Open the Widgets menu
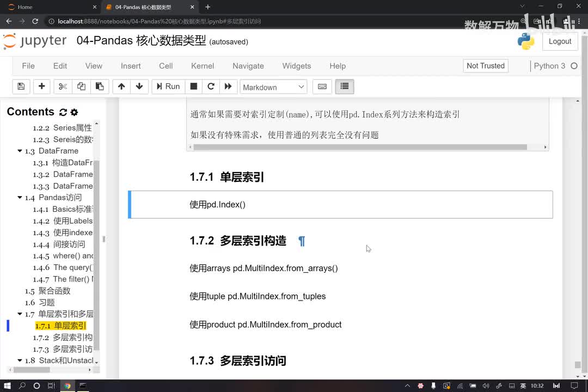588x392 pixels. [296, 66]
